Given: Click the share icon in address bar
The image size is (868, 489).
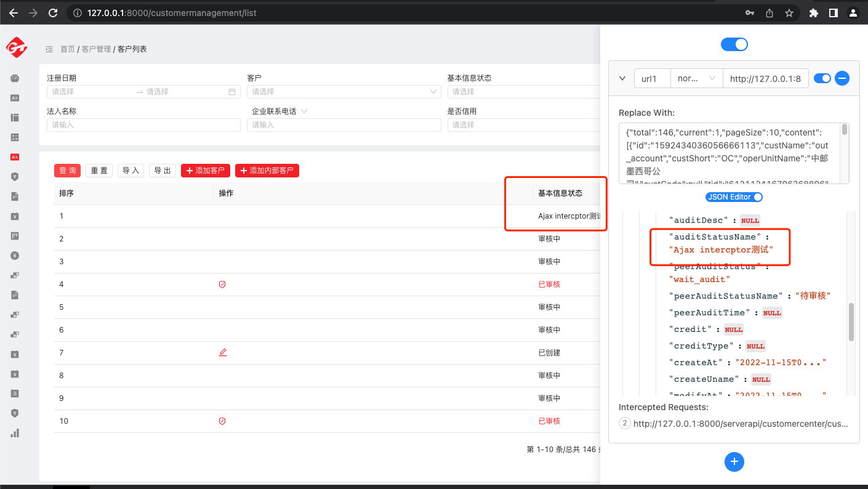Looking at the screenshot, I should click(770, 12).
